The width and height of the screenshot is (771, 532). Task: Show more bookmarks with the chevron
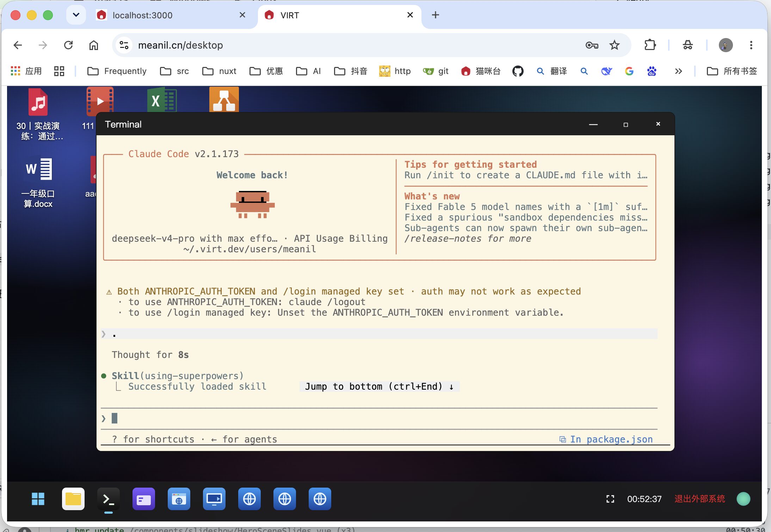tap(678, 71)
